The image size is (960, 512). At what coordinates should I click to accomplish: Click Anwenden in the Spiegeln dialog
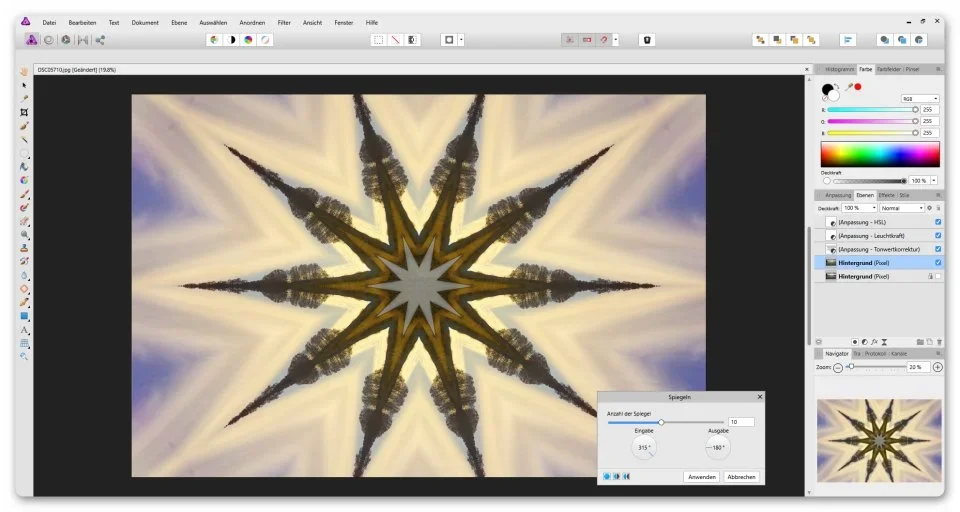coord(702,476)
